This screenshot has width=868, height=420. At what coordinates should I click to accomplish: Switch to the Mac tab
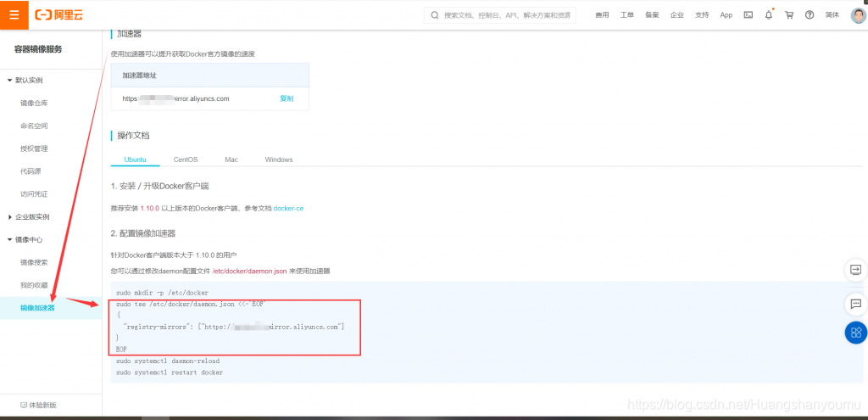pos(231,159)
